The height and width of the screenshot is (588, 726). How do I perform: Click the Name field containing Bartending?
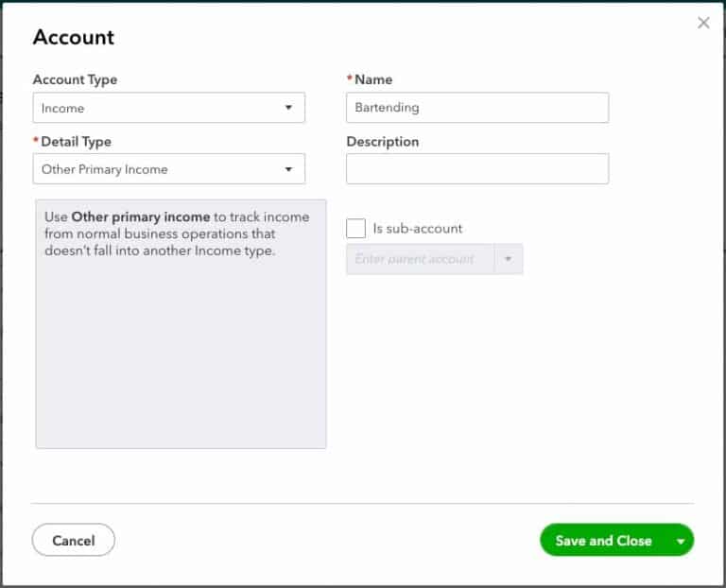(x=477, y=108)
